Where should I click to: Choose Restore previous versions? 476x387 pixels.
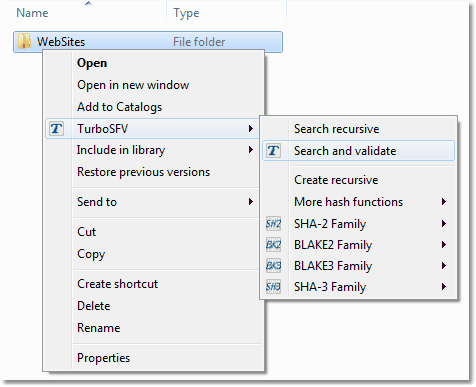coord(152,172)
